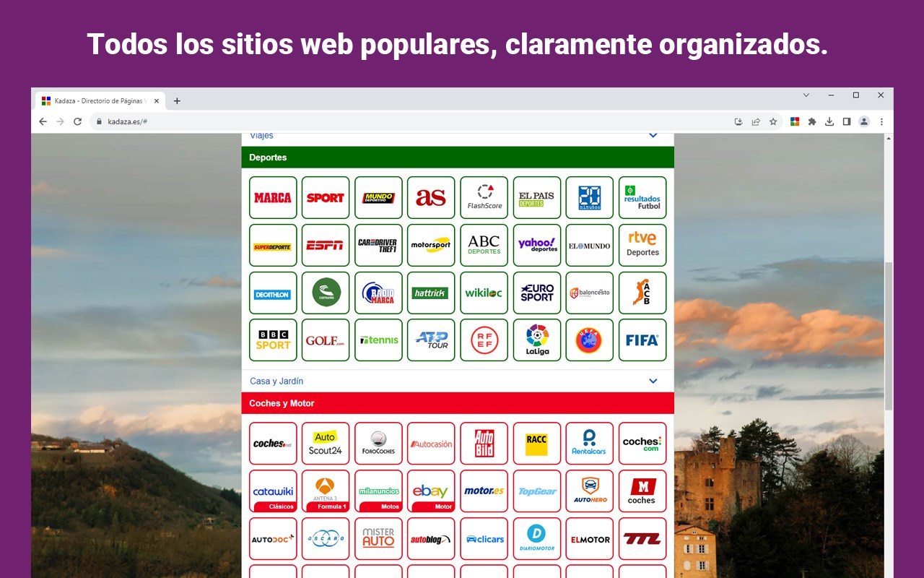Screen dimensions: 924x578
Task: Open the Resultados Futbol tile
Action: click(x=642, y=197)
